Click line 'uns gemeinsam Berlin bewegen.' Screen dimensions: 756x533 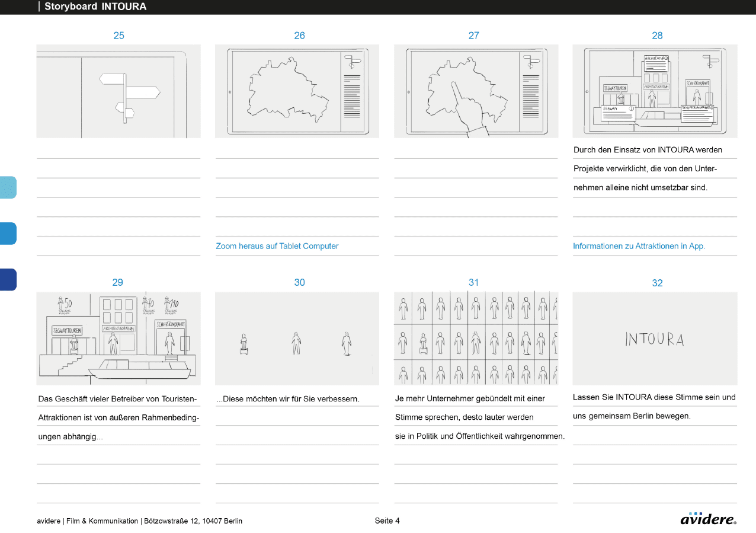[x=632, y=416]
